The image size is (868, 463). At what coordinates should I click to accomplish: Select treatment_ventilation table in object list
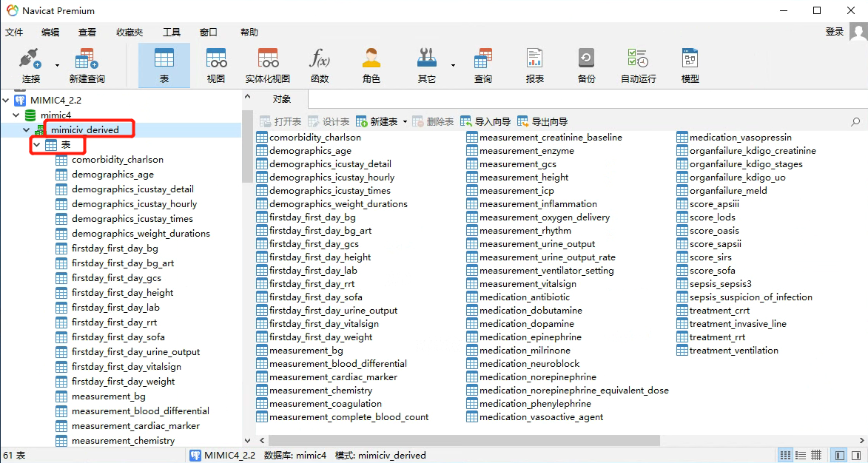coord(734,350)
